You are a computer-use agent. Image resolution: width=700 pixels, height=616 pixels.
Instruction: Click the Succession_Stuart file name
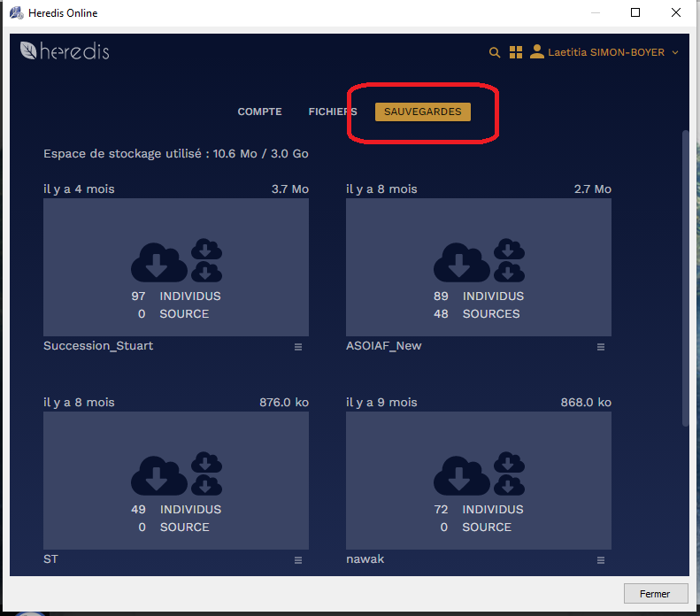[x=98, y=346]
